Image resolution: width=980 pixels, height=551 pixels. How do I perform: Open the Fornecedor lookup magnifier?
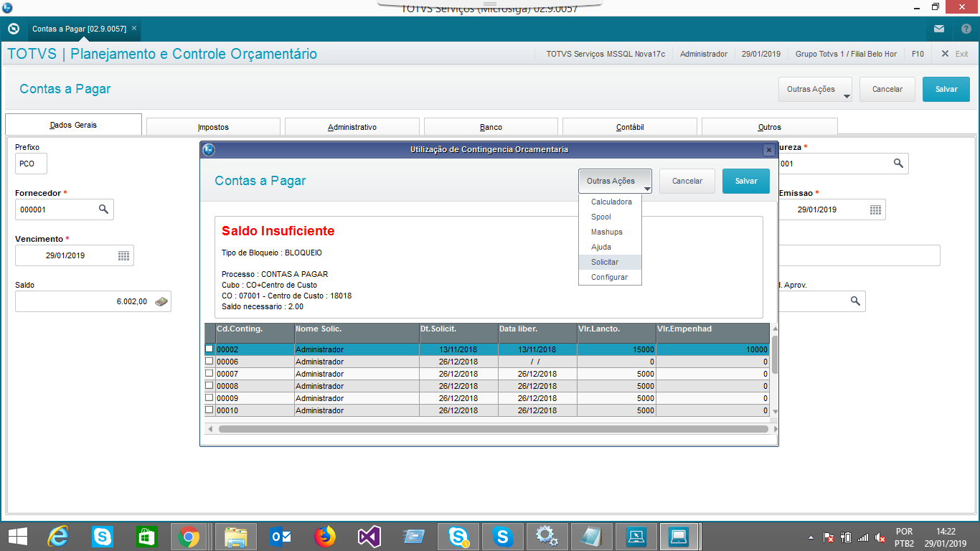(103, 209)
